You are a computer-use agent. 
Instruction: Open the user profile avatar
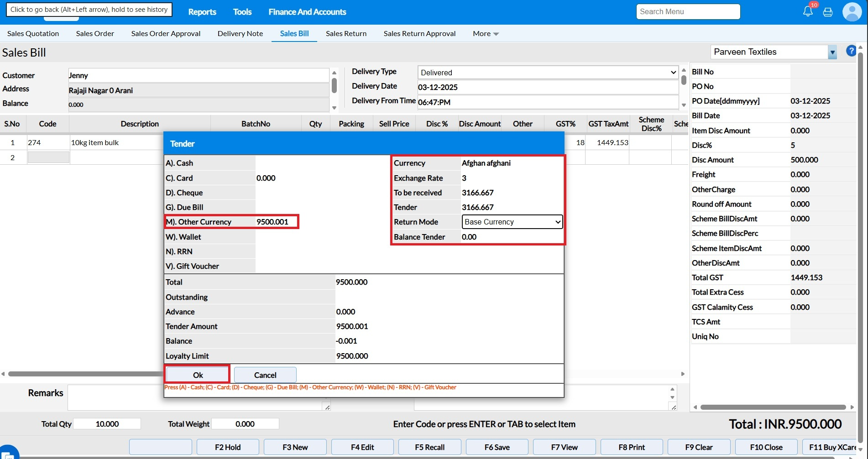[852, 12]
